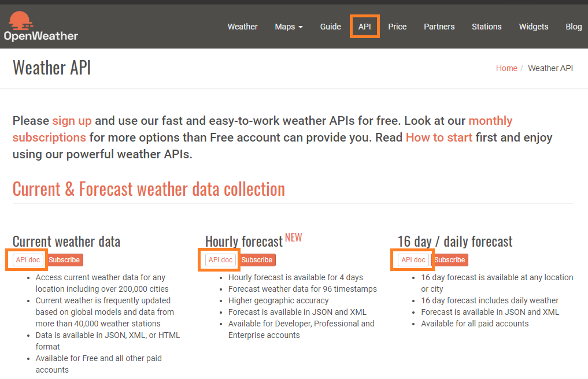Open the Blog nav item

point(574,27)
